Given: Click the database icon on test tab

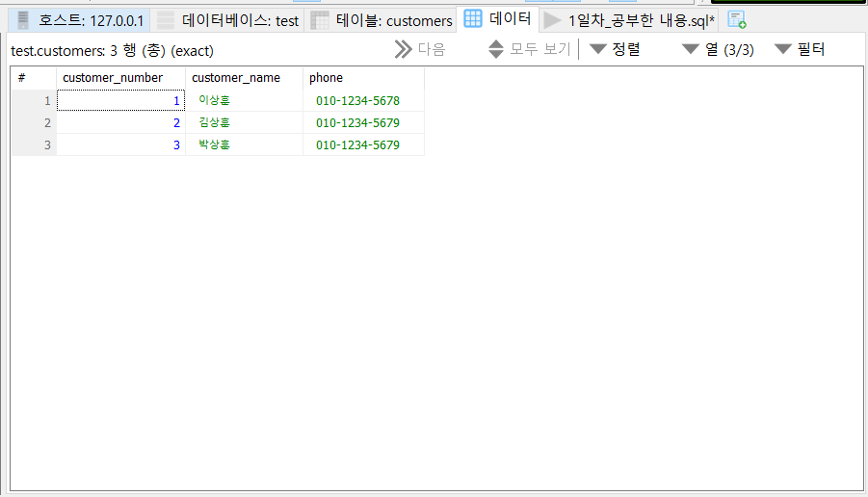Looking at the screenshot, I should pos(166,20).
